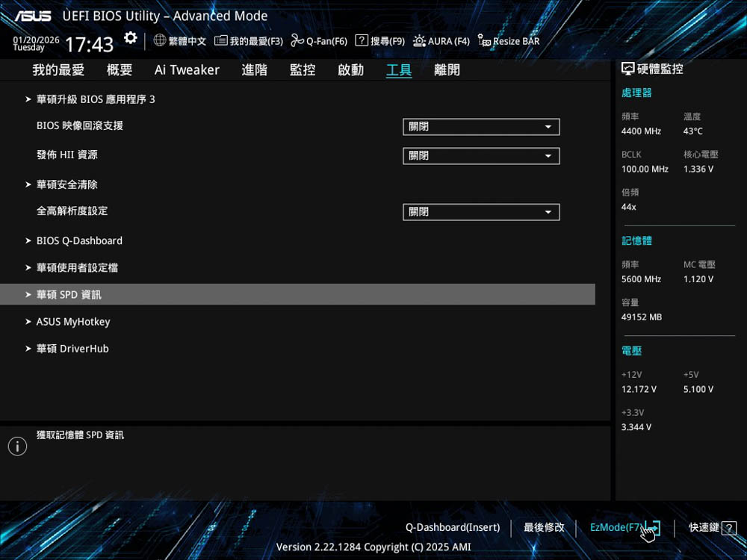Open 我的最愛 (F3) favorites icon
The width and height of the screenshot is (747, 560).
pos(221,41)
